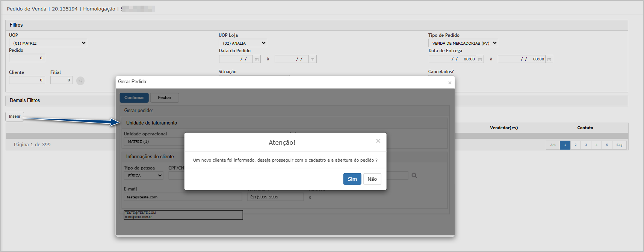The image size is (644, 252).
Task: Decline by clicking the Não button
Action: tap(372, 179)
